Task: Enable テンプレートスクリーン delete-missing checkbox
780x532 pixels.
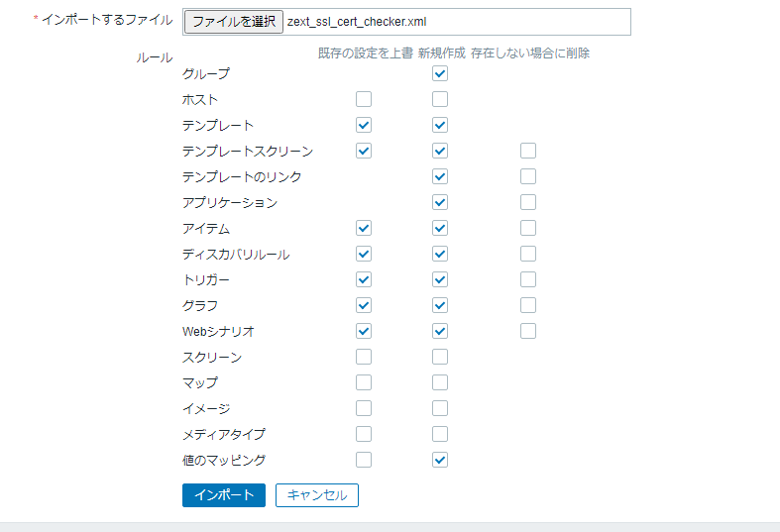Action: tap(528, 151)
